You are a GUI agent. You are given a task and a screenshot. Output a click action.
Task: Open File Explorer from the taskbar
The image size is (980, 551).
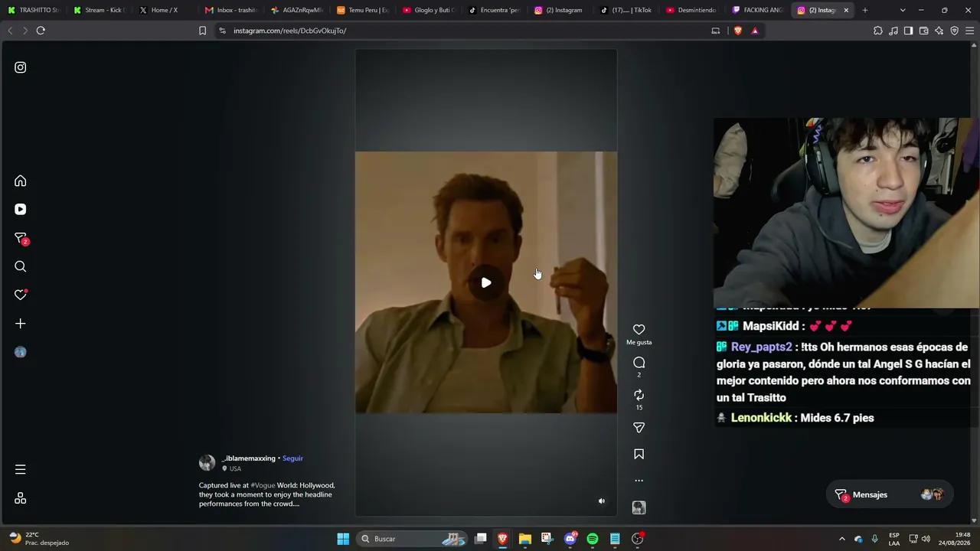pyautogui.click(x=525, y=539)
